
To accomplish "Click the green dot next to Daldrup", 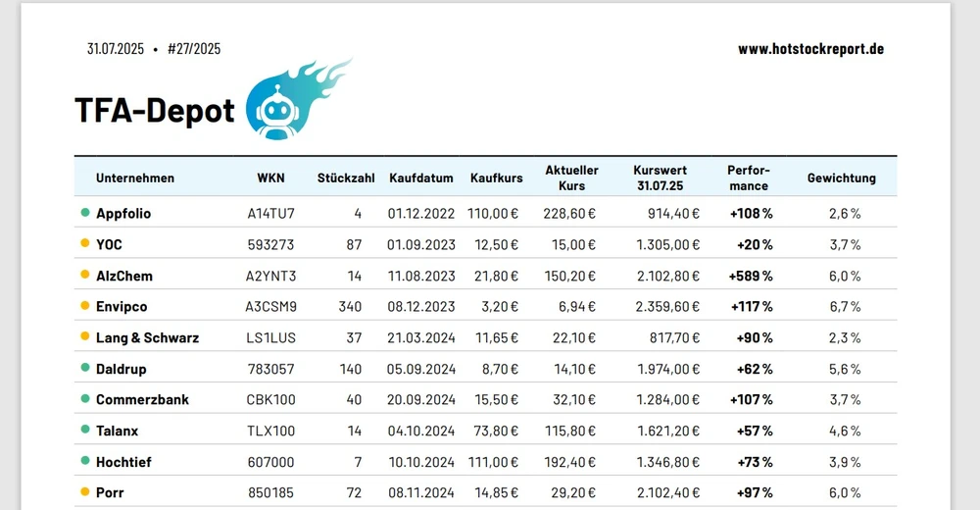I will 85,369.
